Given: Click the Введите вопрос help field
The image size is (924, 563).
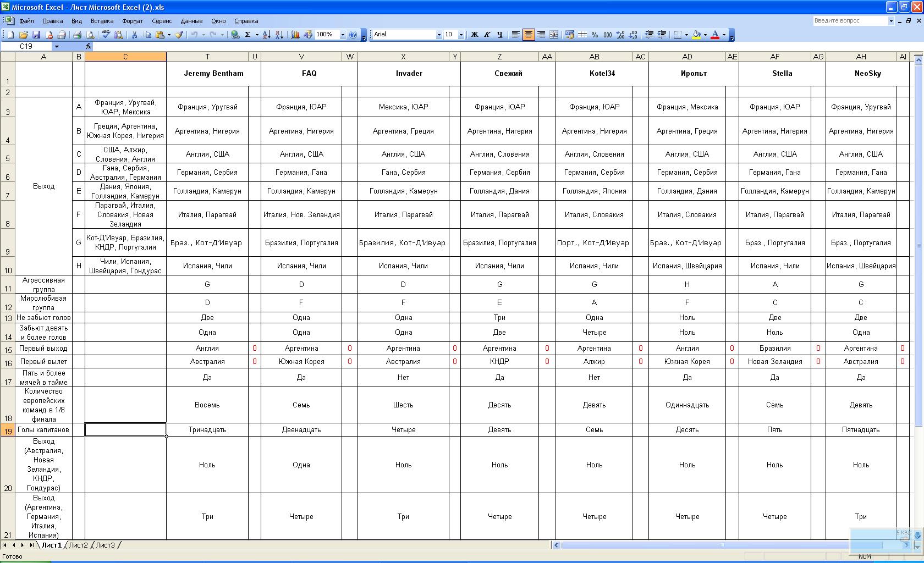Looking at the screenshot, I should [850, 21].
